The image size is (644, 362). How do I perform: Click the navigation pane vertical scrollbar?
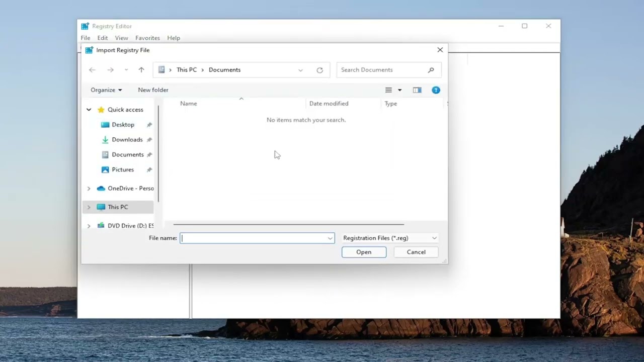click(158, 153)
